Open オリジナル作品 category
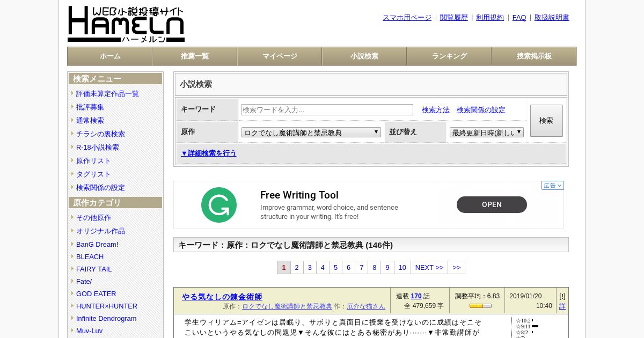 pos(100,231)
